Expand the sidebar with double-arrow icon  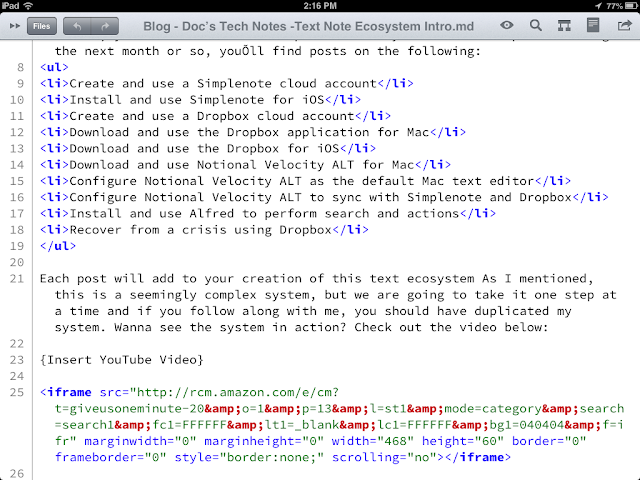15,26
